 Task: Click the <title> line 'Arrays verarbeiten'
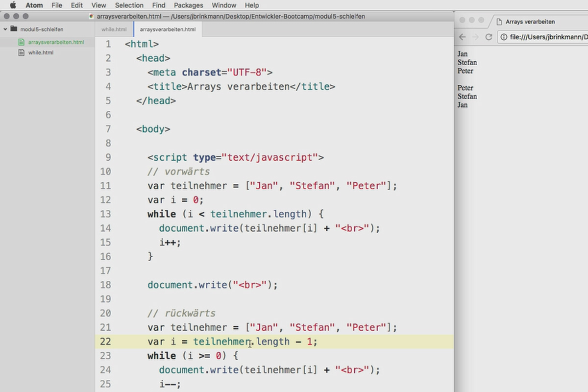(x=241, y=87)
